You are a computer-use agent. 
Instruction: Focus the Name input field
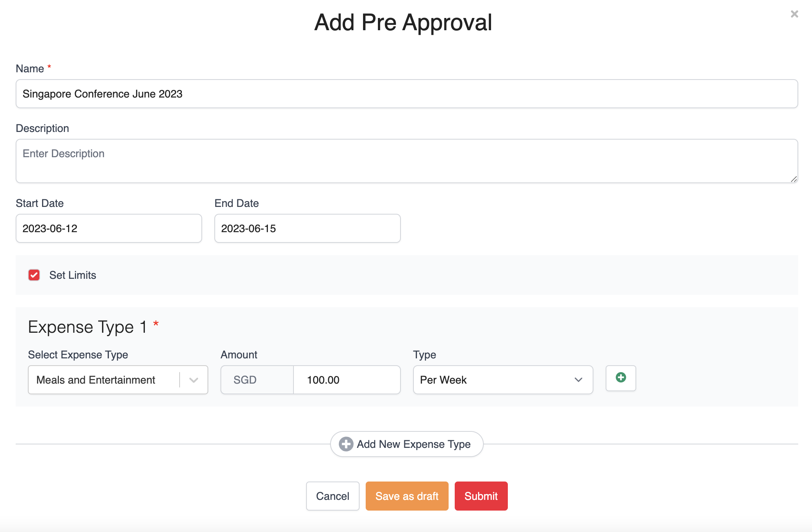(x=407, y=94)
